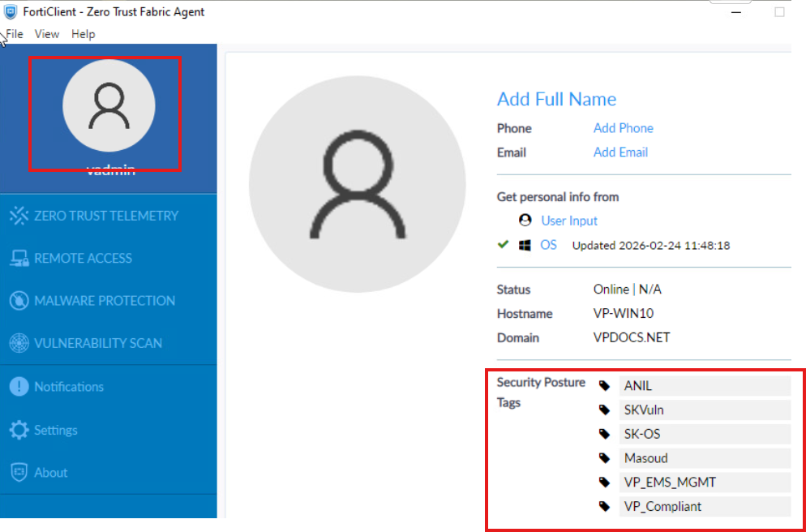Click the Windows logo icon beside OS
Image resolution: width=806 pixels, height=532 pixels.
click(x=525, y=246)
